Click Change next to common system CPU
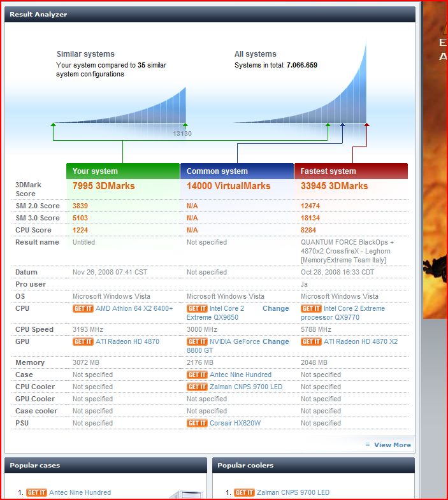The image size is (448, 500). (x=276, y=308)
